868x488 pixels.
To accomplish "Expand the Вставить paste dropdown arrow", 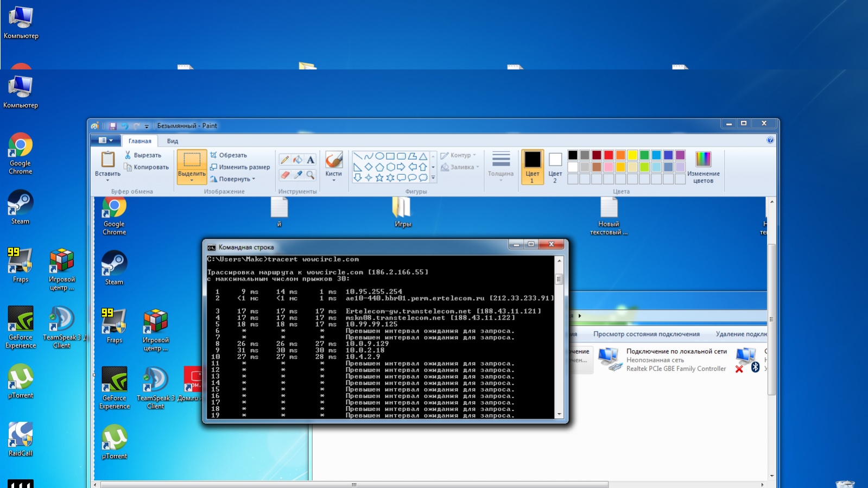I will pyautogui.click(x=107, y=180).
